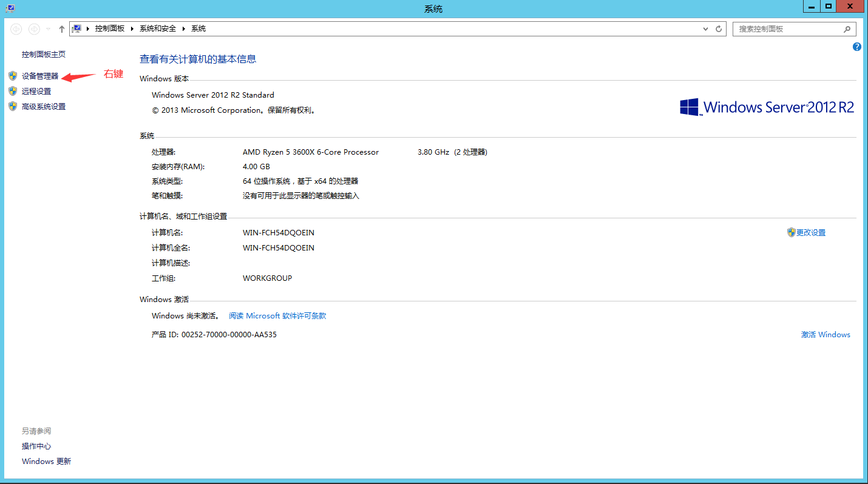Screen dimensions: 868x484
Task: Go to 控制面板主页
Action: 42,54
